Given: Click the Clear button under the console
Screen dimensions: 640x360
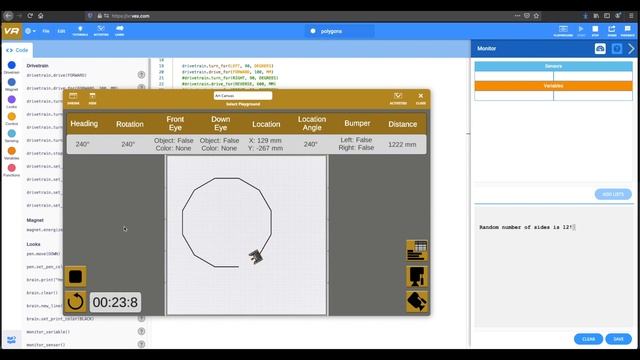Looking at the screenshot, I should (588, 339).
